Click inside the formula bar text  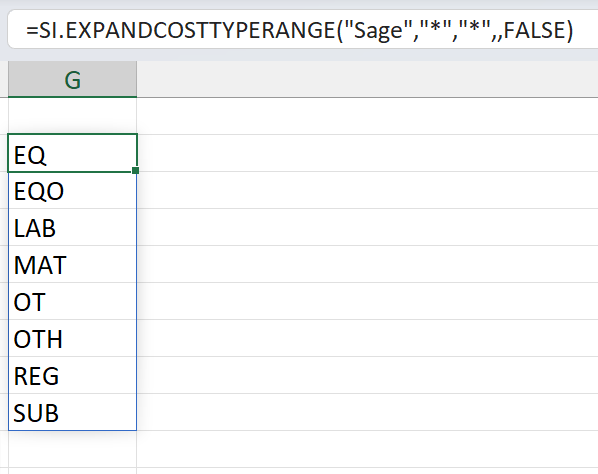pos(299,30)
